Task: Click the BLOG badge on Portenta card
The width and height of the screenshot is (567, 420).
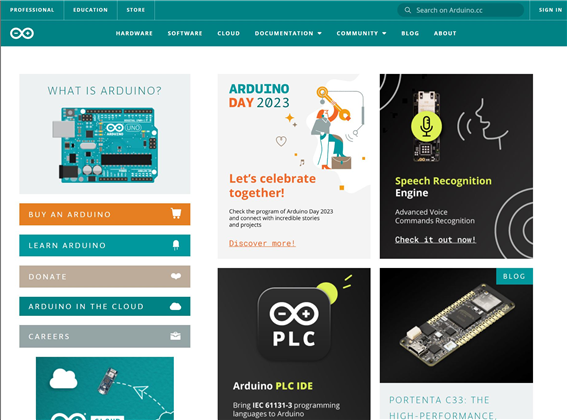Action: (514, 276)
